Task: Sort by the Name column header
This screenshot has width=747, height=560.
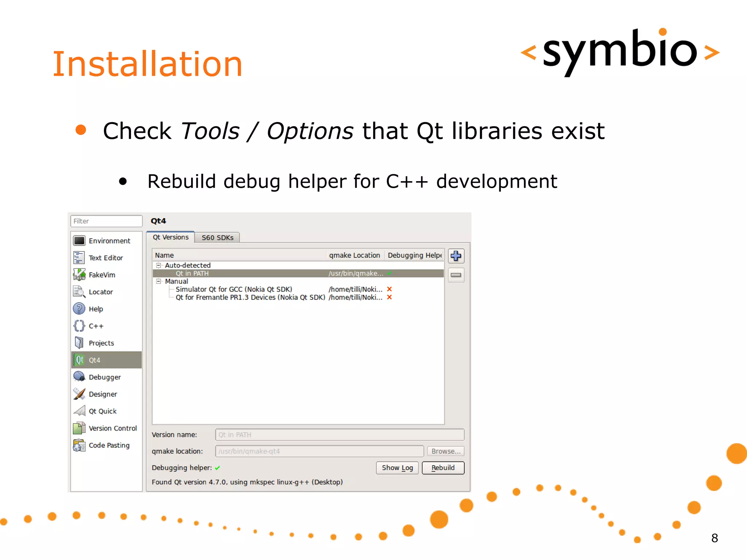Action: pos(239,255)
